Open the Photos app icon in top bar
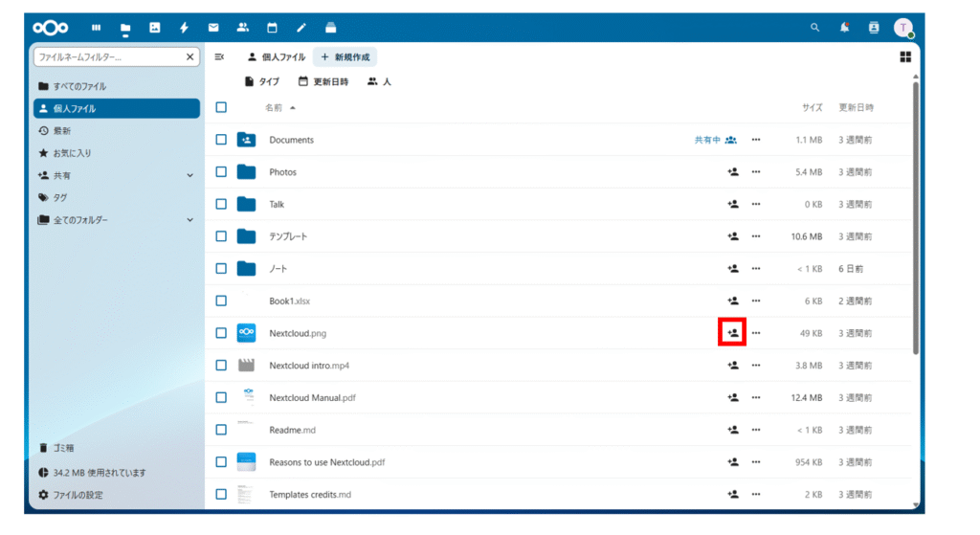The height and width of the screenshot is (535, 980). tap(154, 28)
